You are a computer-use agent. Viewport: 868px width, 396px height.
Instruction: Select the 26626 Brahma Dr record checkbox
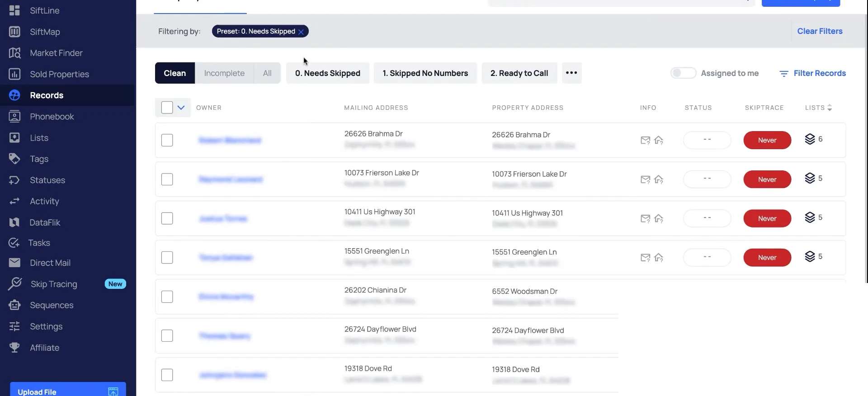pos(167,140)
